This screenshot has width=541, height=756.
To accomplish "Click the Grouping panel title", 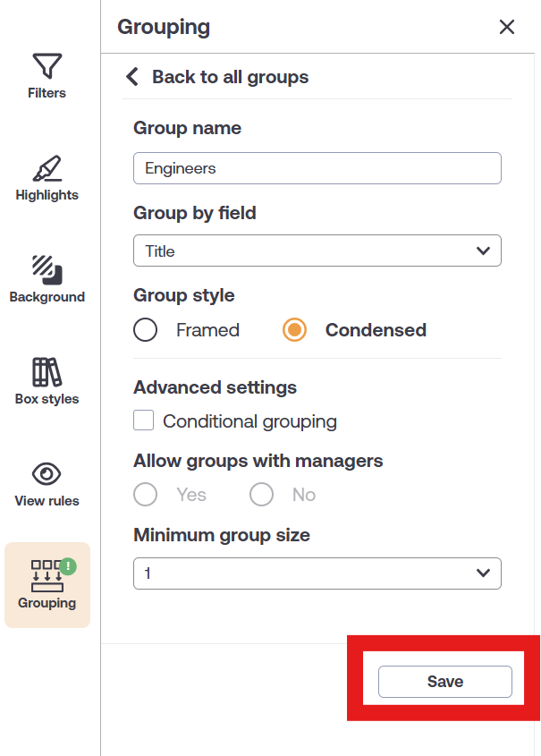I will pos(164,27).
